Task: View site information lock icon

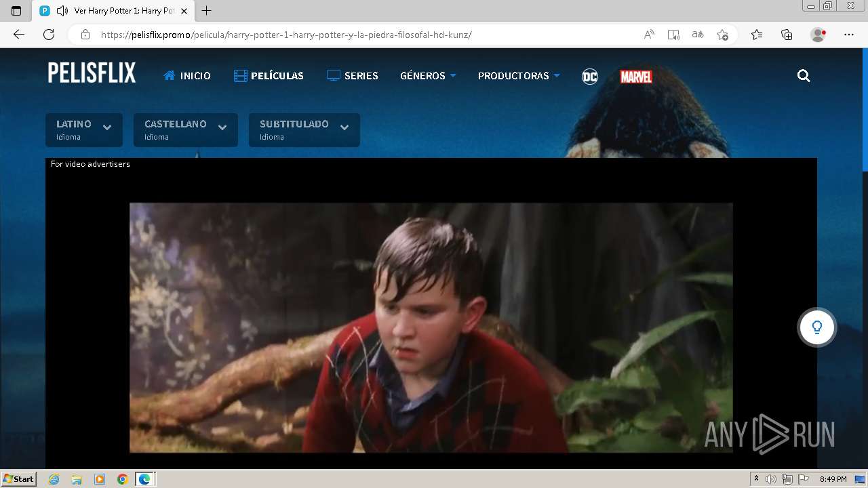Action: point(85,35)
